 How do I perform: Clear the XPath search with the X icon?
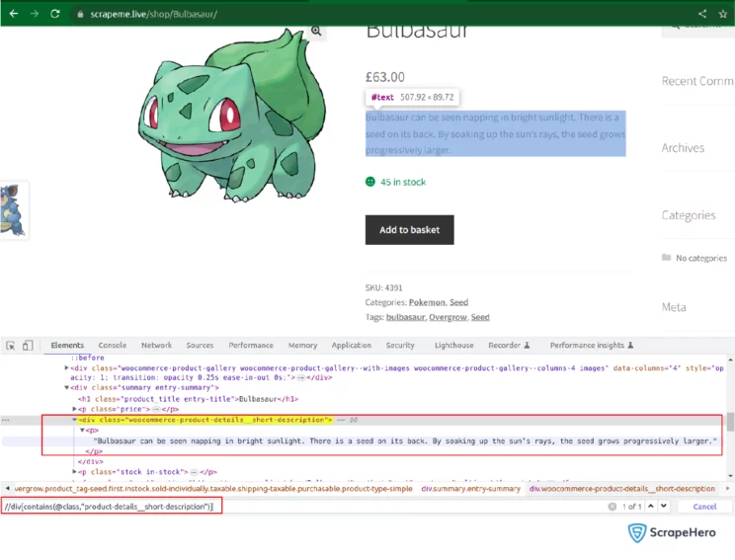click(x=612, y=507)
